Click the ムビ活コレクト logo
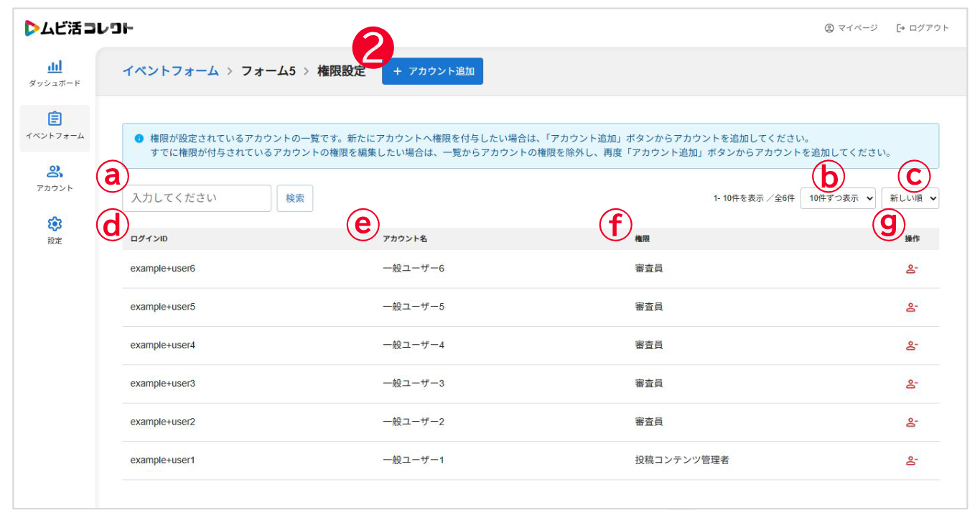The width and height of the screenshot is (980, 510). (79, 29)
